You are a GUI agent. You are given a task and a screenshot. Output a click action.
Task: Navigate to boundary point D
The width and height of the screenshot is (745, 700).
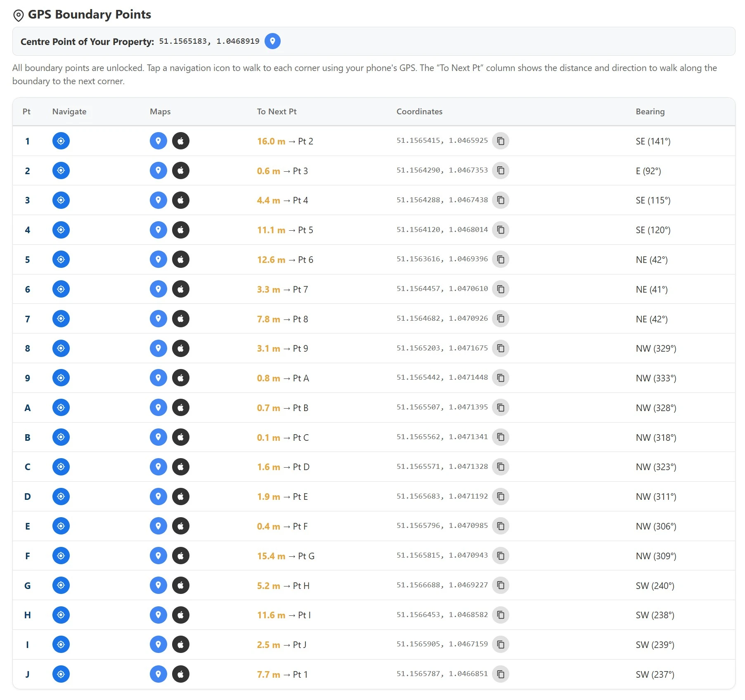(x=61, y=497)
